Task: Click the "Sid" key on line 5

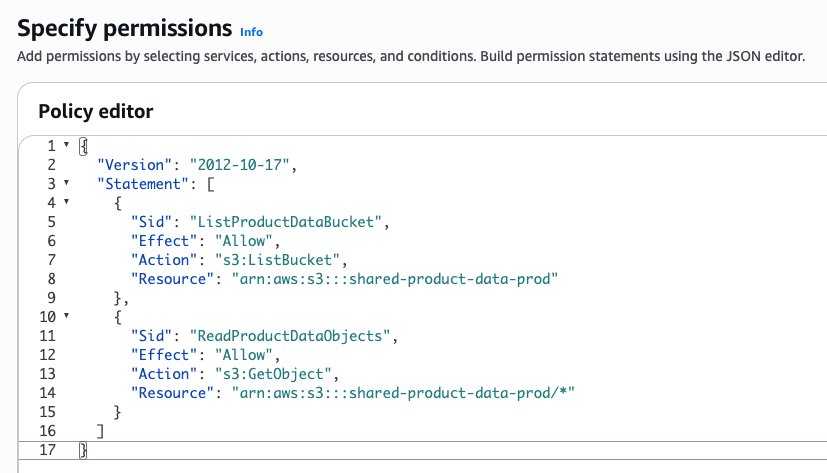Action: pyautogui.click(x=152, y=222)
